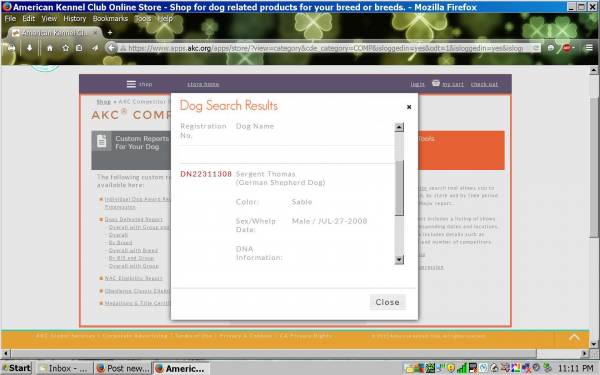Screen dimensions: 600x375
Task: Click the dialog scrollbar up arrow
Action: (x=399, y=127)
